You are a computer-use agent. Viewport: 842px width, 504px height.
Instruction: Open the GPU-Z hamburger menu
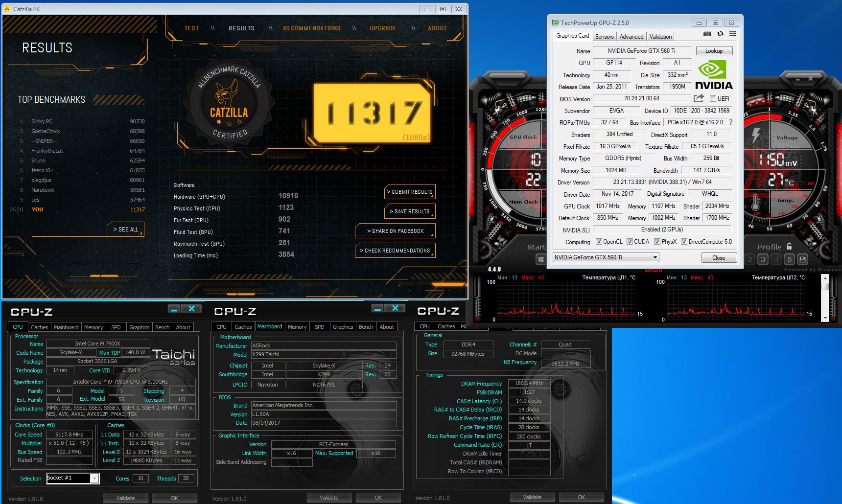coord(732,34)
